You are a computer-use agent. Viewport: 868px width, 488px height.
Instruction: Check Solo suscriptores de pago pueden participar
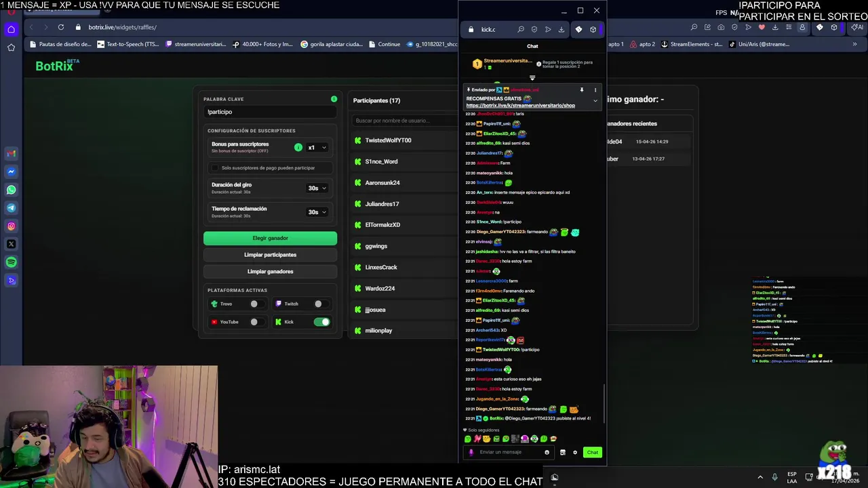[215, 167]
